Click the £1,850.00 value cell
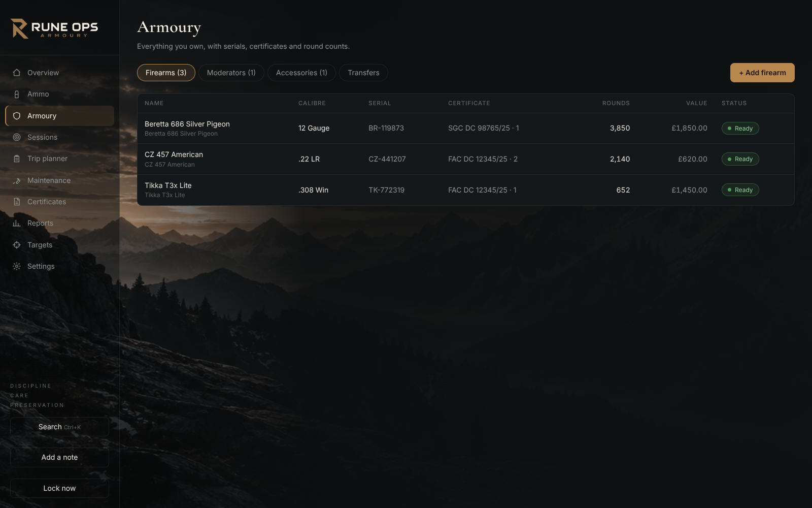Screen dimensions: 812x508 [689, 128]
